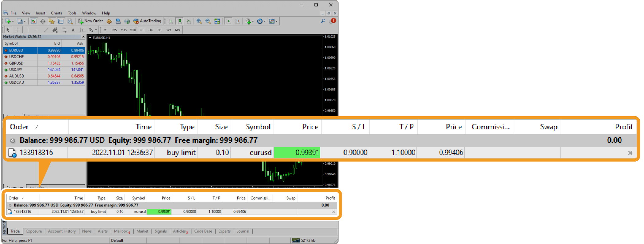The height and width of the screenshot is (244, 644).
Task: Switch to the Exposure tab
Action: click(34, 231)
